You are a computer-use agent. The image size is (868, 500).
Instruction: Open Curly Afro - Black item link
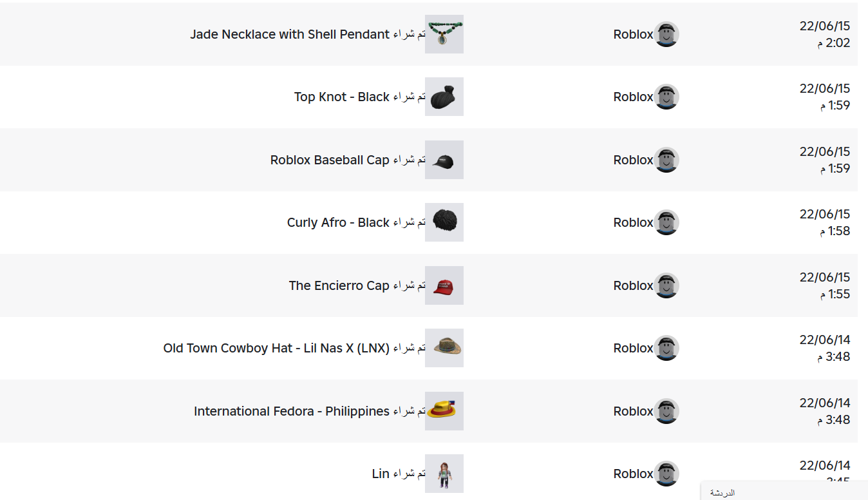(x=338, y=222)
